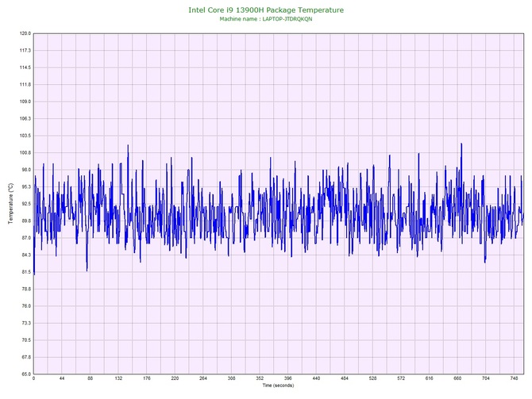Click the 572 tick on time axis
The width and height of the screenshot is (532, 399).
(401, 378)
